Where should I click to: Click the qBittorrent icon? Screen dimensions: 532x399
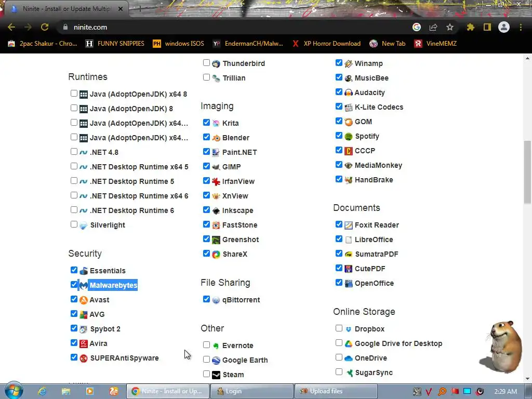216,300
